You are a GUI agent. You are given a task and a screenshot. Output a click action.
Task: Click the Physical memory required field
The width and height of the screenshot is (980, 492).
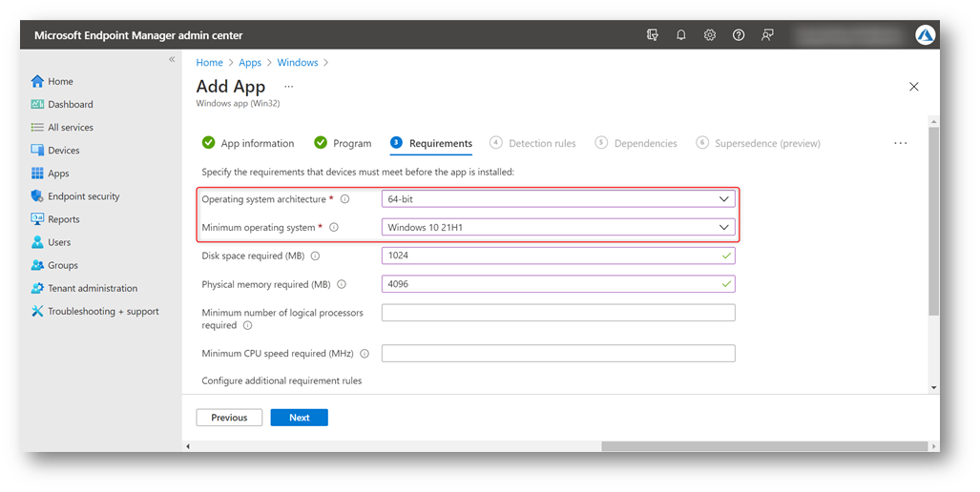tap(558, 284)
